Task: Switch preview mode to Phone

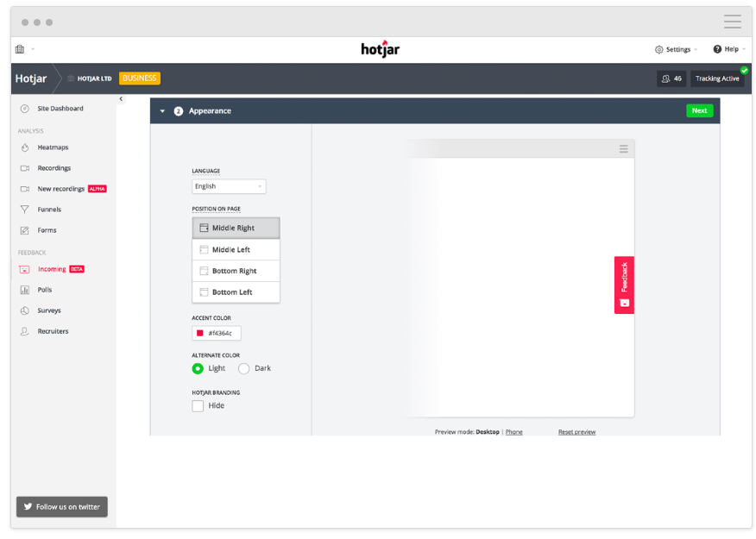Action: pyautogui.click(x=514, y=432)
